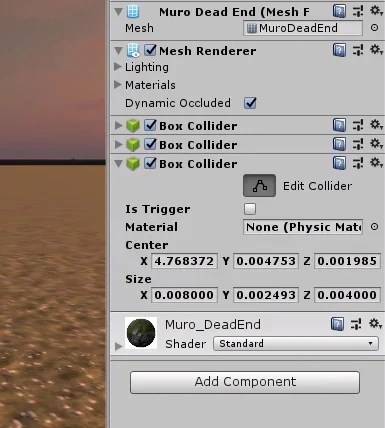Viewport: 385px width, 428px height.
Task: Open presets for second Box Collider
Action: [358, 145]
